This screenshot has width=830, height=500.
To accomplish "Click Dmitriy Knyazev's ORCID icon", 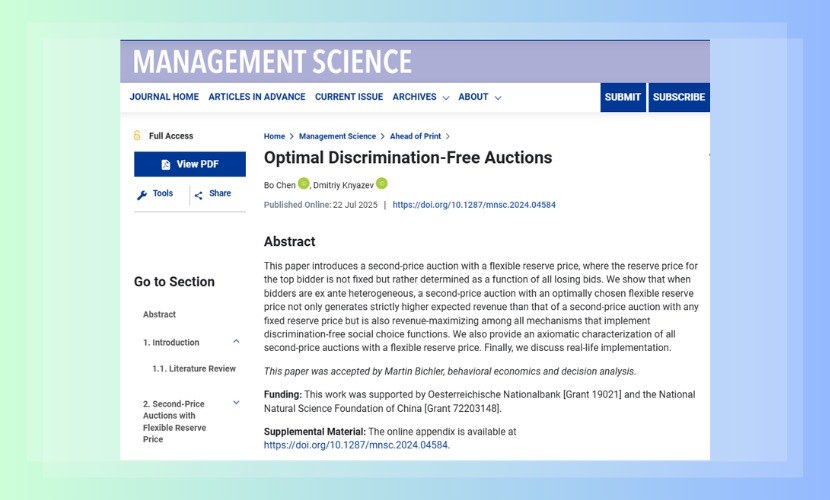I will [382, 184].
